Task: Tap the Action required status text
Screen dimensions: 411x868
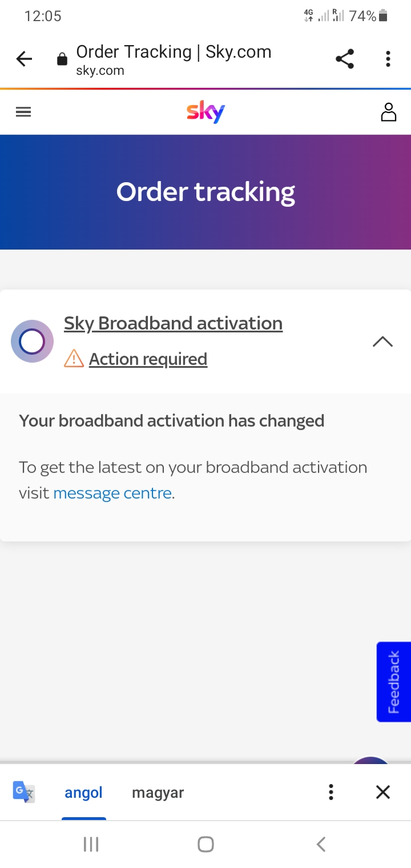Action: (148, 359)
